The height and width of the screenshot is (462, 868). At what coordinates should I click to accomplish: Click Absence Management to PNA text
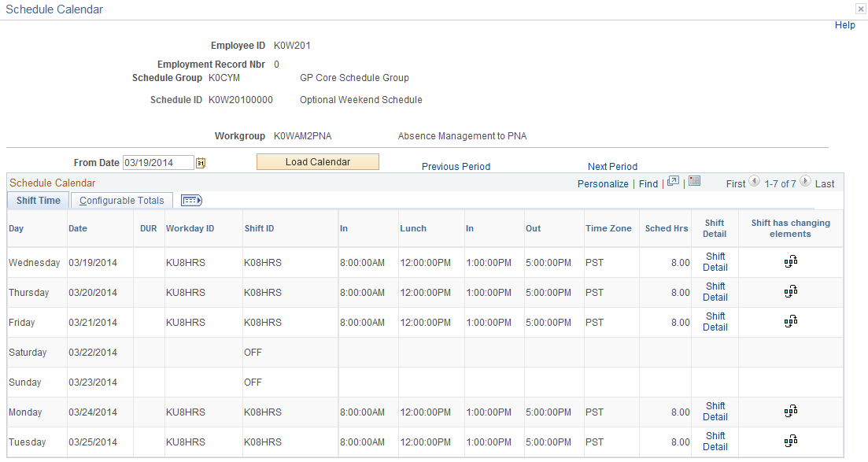[x=462, y=135]
